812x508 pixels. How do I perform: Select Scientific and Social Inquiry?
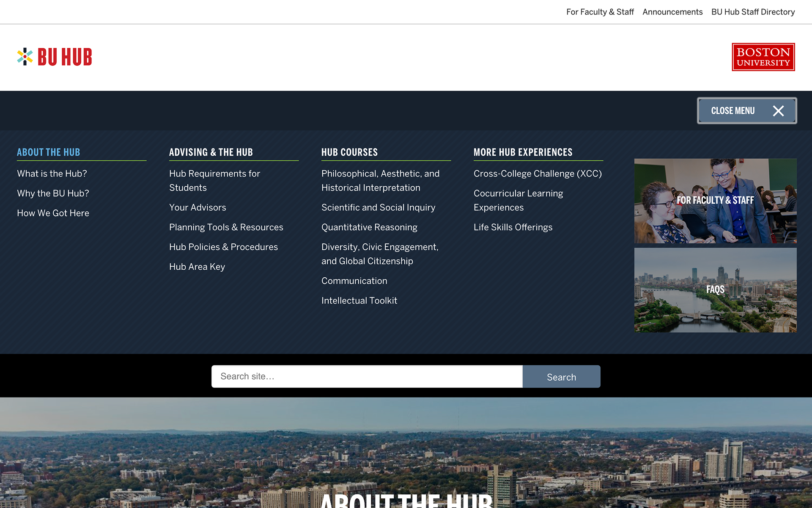378,207
